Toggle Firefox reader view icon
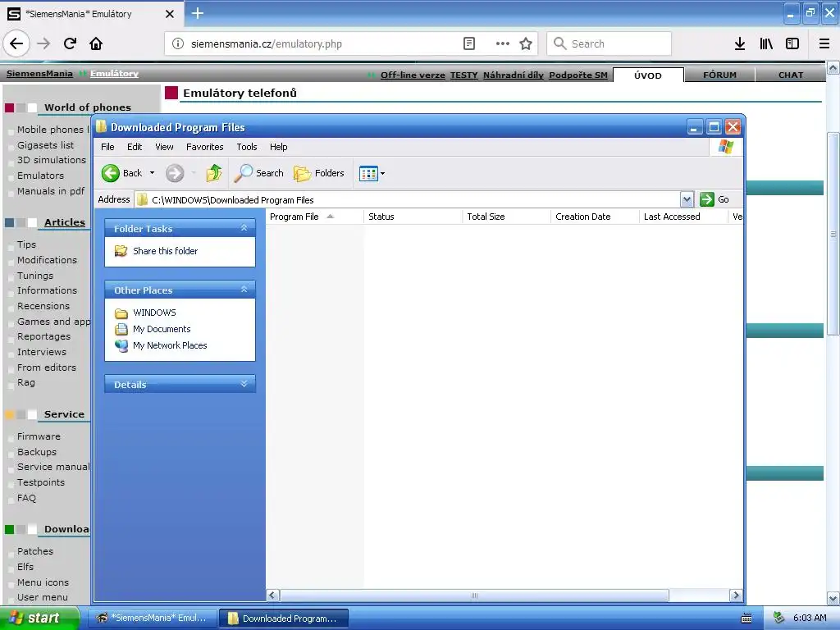This screenshot has width=840, height=630. [x=468, y=44]
